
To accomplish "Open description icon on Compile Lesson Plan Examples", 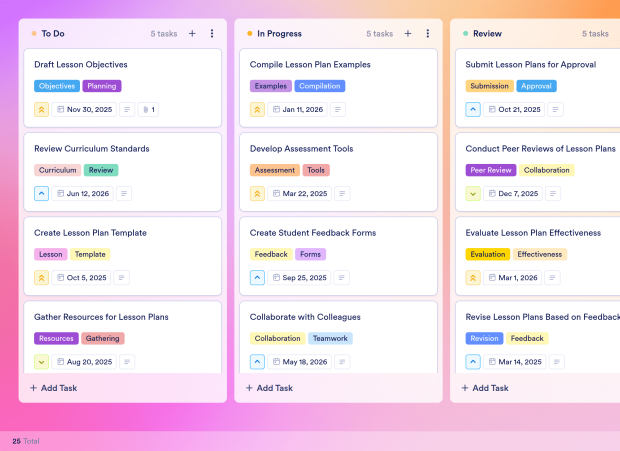I will [x=338, y=109].
